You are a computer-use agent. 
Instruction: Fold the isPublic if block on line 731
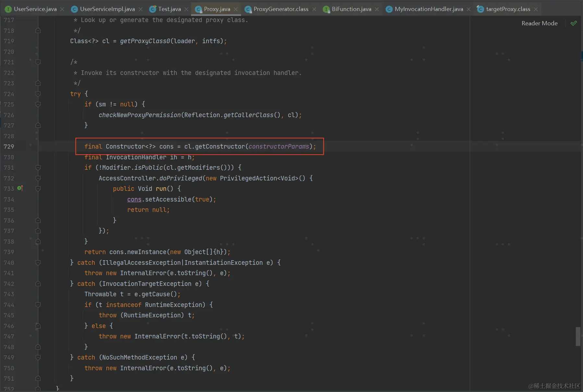click(x=38, y=167)
